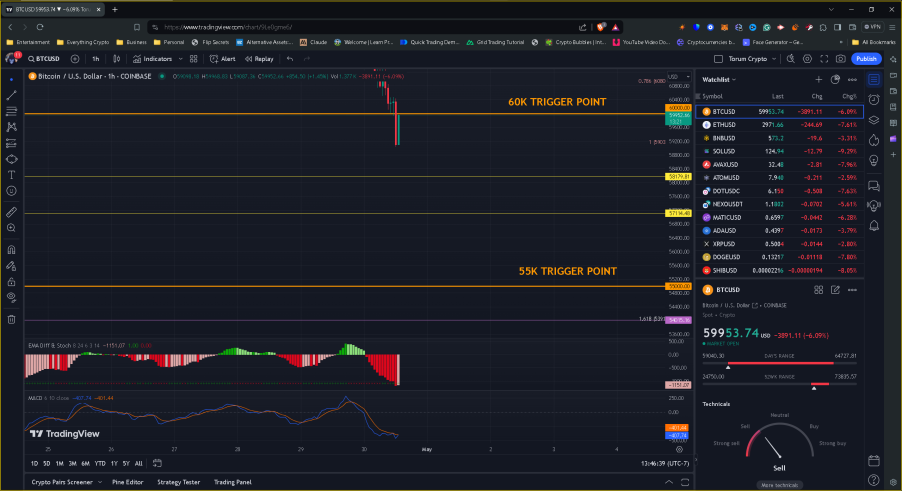Activate the zoom in tool
Screen dimensions: 902x491
[x=11, y=228]
